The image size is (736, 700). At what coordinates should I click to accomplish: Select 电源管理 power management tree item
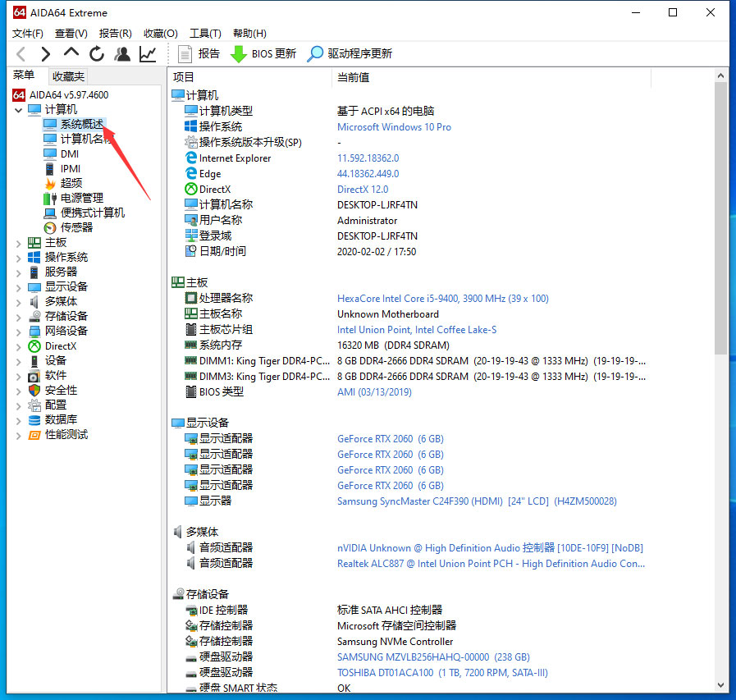coord(81,198)
